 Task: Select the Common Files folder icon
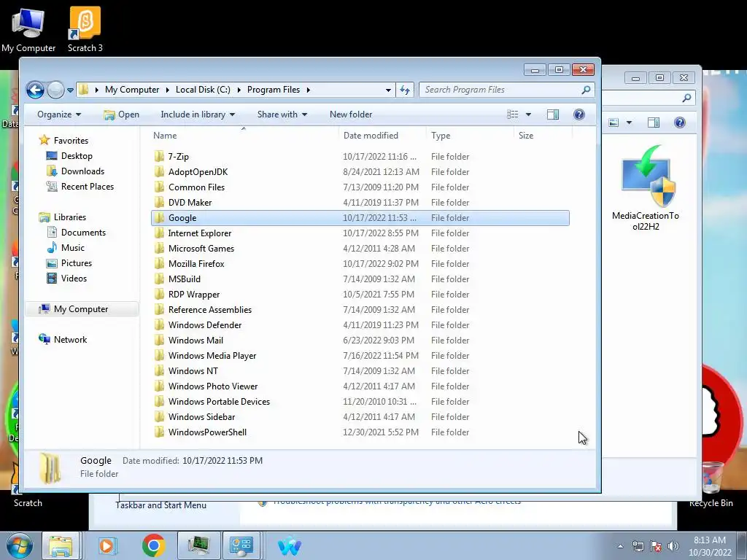pos(159,187)
